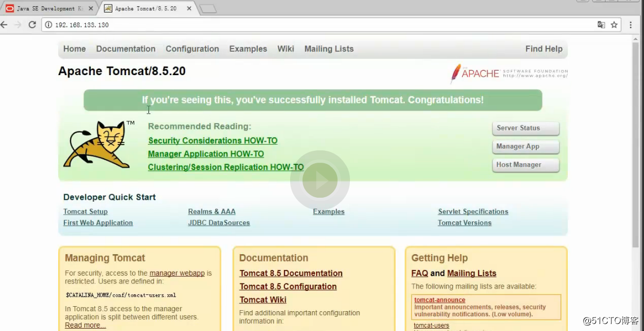Open Security Considerations HOW-TO link
The height and width of the screenshot is (331, 644).
(213, 141)
